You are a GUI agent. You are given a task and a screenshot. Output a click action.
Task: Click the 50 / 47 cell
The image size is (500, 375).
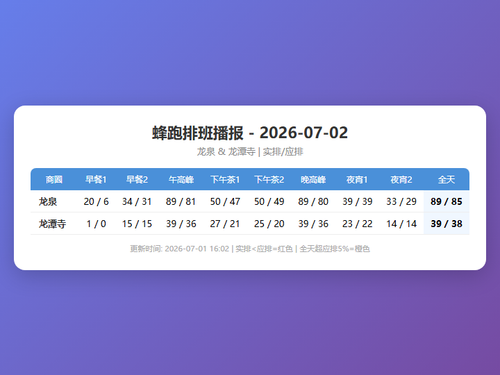(225, 201)
